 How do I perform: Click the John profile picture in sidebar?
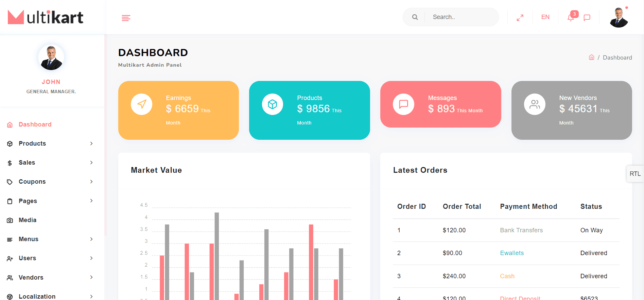pos(51,57)
